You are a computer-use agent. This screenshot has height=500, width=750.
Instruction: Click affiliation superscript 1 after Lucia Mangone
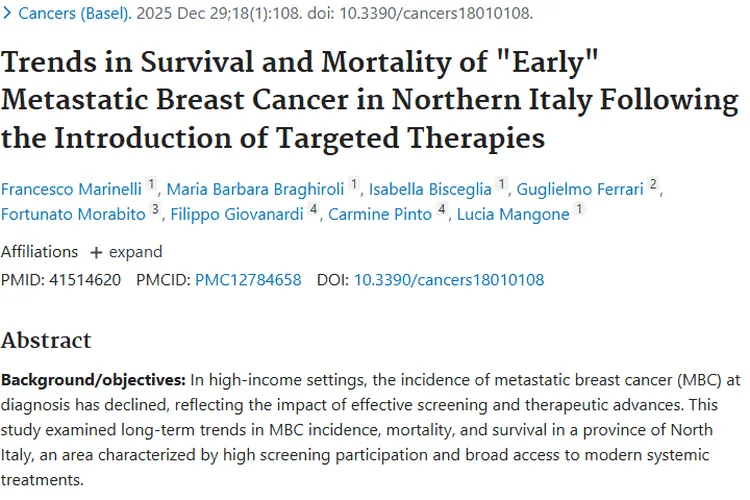pyautogui.click(x=579, y=210)
